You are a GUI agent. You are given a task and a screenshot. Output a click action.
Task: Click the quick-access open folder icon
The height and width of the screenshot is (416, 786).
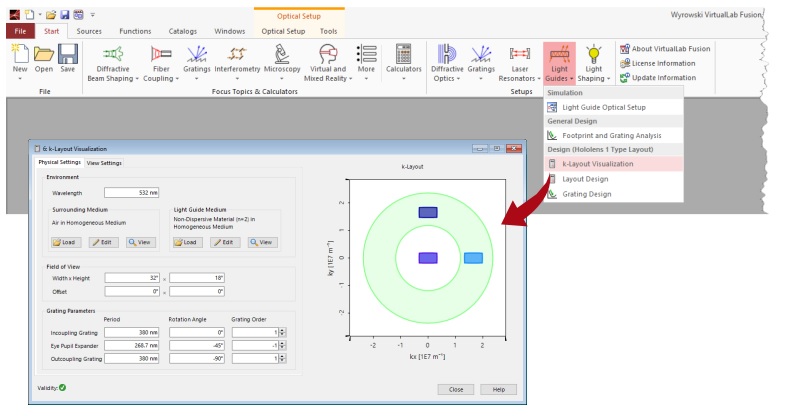(51, 15)
